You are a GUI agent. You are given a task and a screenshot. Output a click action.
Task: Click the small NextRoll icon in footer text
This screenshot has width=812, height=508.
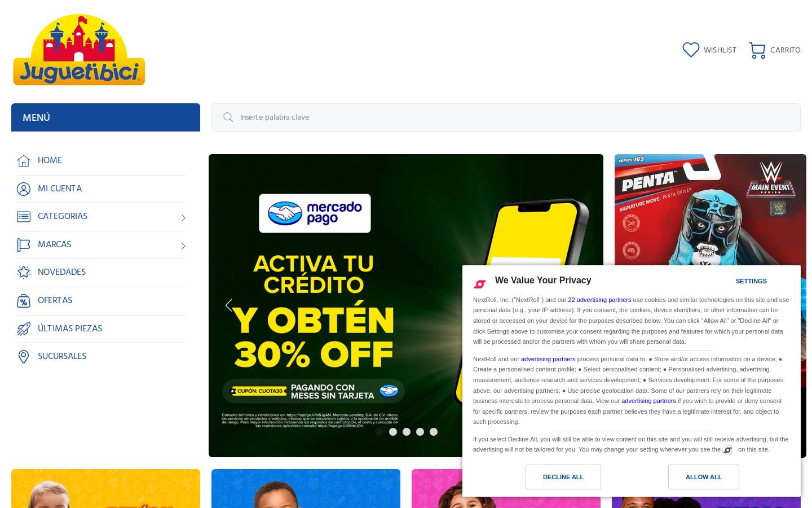[727, 450]
